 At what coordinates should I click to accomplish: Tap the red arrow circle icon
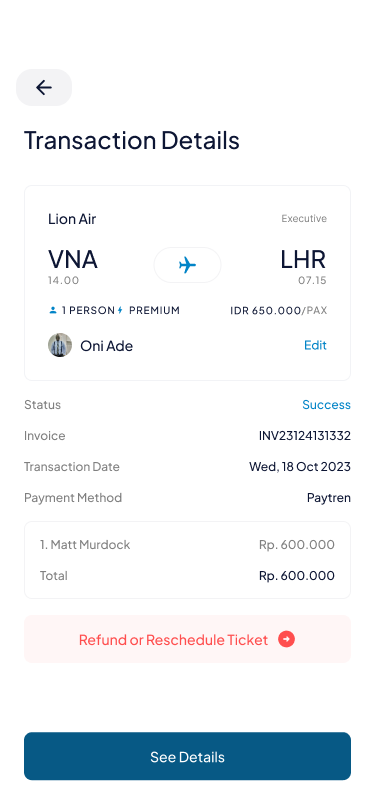point(286,640)
